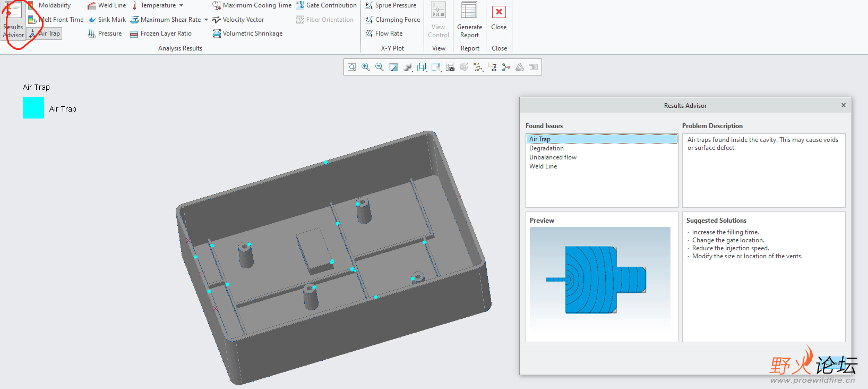868x389 pixels.
Task: Toggle the Frozen Layer Ratio result
Action: point(161,33)
